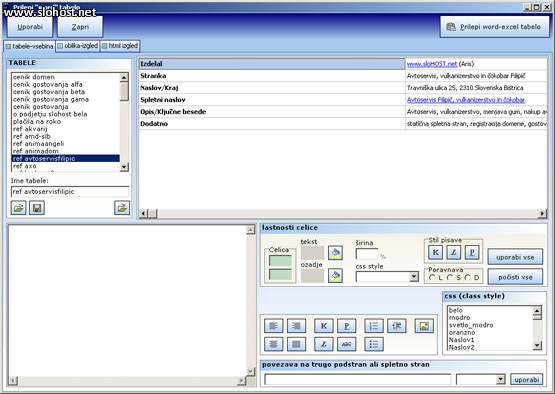The image size is (555, 394).
Task: Align text right in the editor toolbar
Action: 297,326
